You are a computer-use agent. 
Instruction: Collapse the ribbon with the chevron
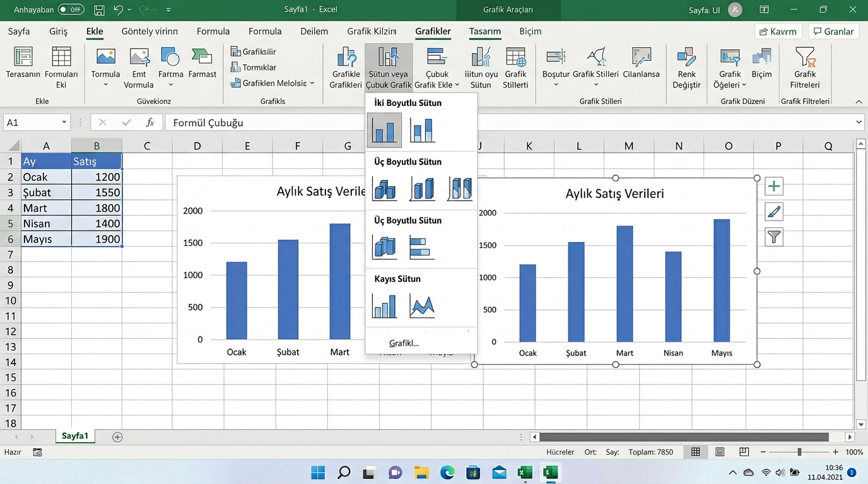pyautogui.click(x=859, y=101)
